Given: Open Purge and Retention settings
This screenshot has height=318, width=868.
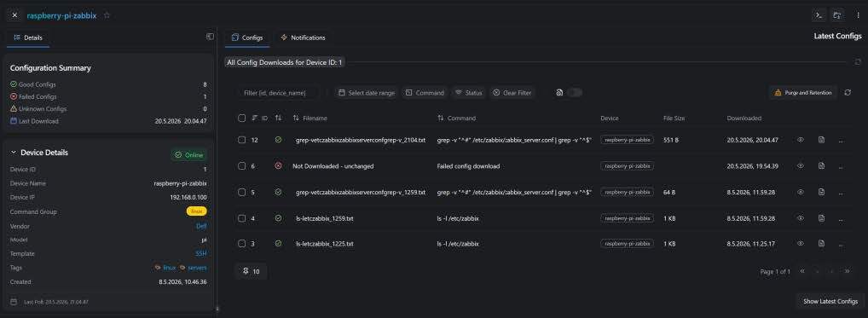Looking at the screenshot, I should tap(802, 93).
